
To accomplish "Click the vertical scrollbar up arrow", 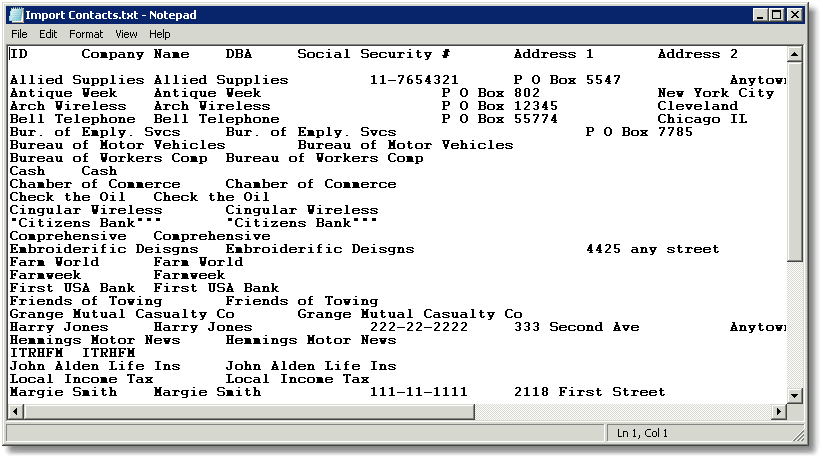I will pyautogui.click(x=795, y=54).
